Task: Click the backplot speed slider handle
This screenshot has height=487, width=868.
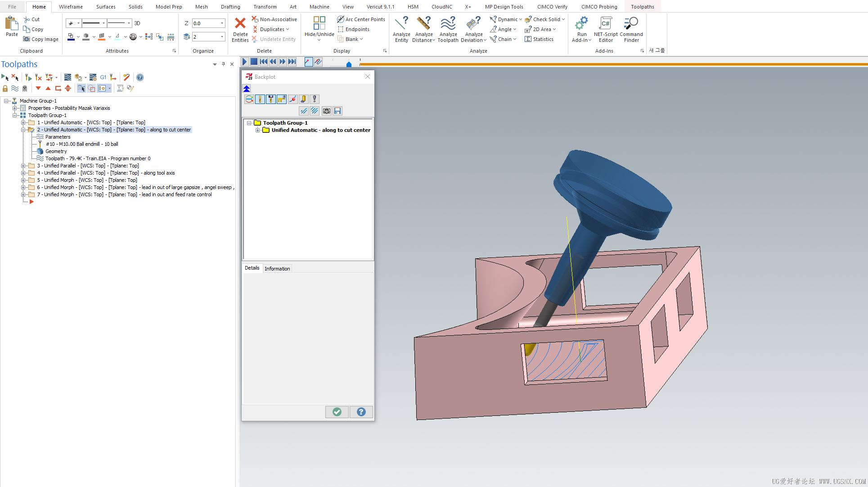Action: tap(349, 64)
